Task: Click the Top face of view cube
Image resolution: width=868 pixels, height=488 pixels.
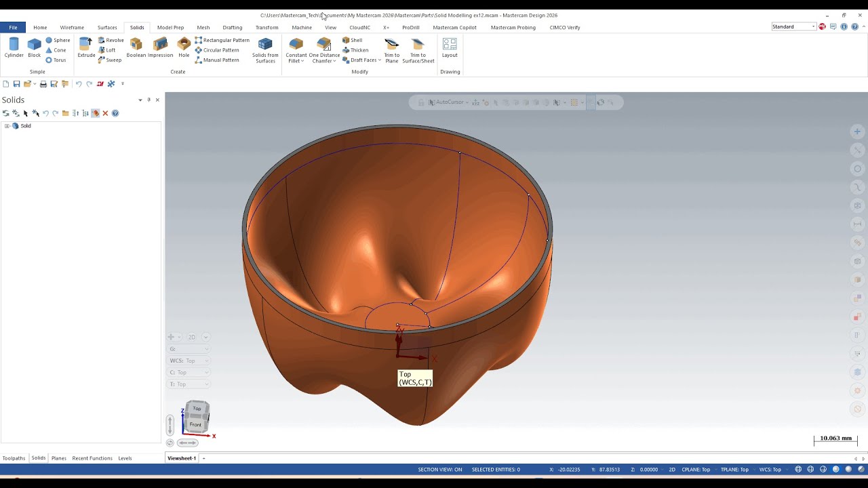Action: (197, 409)
